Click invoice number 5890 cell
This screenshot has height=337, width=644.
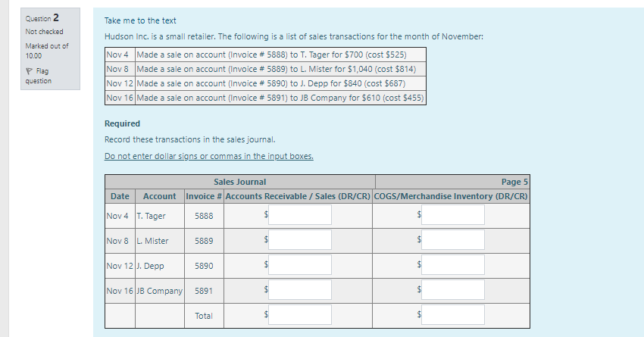(204, 266)
